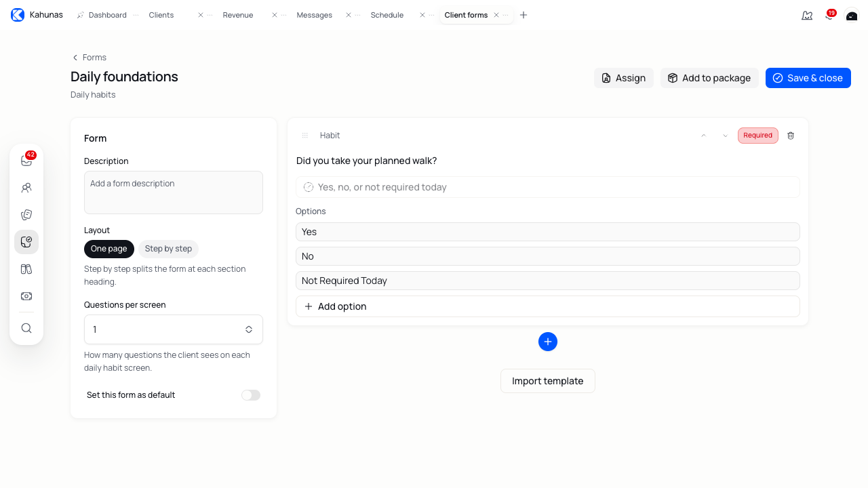Switch to the Revenue tab
Image resolution: width=868 pixels, height=488 pixels.
(x=238, y=15)
